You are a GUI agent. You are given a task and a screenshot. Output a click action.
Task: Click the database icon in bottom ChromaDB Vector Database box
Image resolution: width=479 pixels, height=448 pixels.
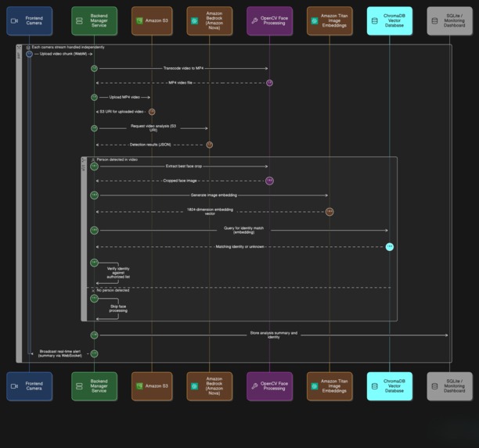375,386
